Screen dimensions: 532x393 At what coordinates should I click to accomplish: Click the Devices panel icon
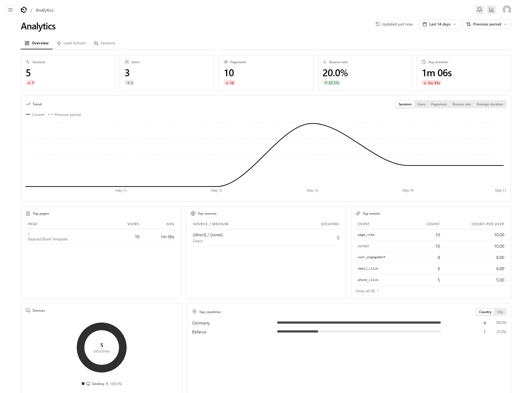click(28, 311)
